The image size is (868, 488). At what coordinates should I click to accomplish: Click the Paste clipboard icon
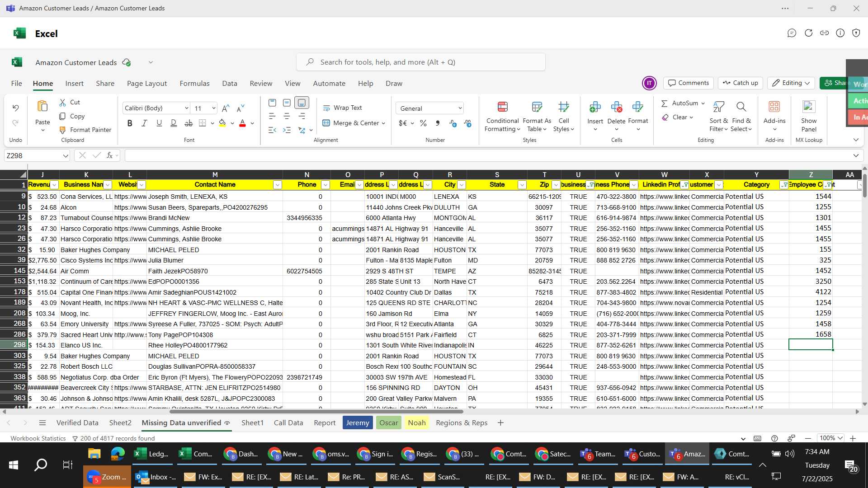coord(42,107)
